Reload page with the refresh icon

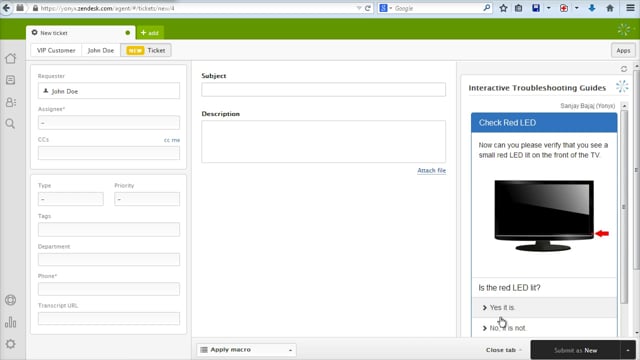tap(367, 8)
